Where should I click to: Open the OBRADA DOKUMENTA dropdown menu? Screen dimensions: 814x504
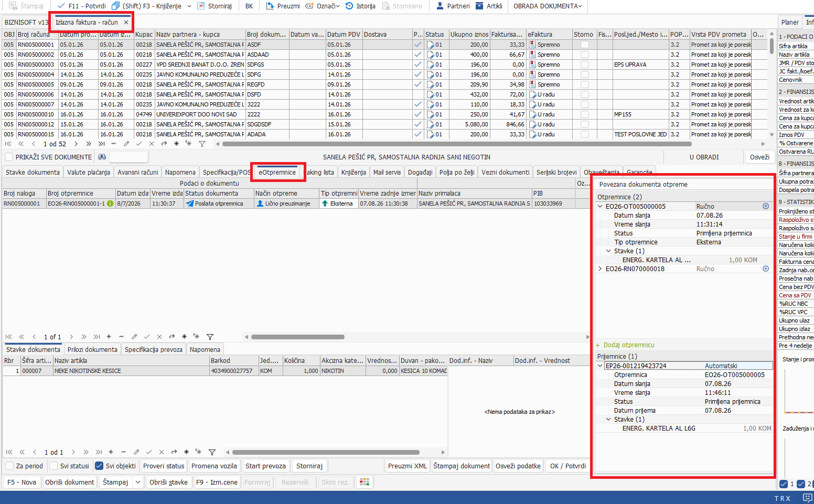coord(548,6)
